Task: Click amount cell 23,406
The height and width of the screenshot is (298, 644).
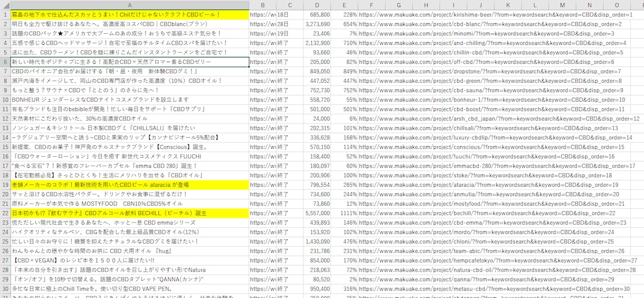Action: (317, 33)
